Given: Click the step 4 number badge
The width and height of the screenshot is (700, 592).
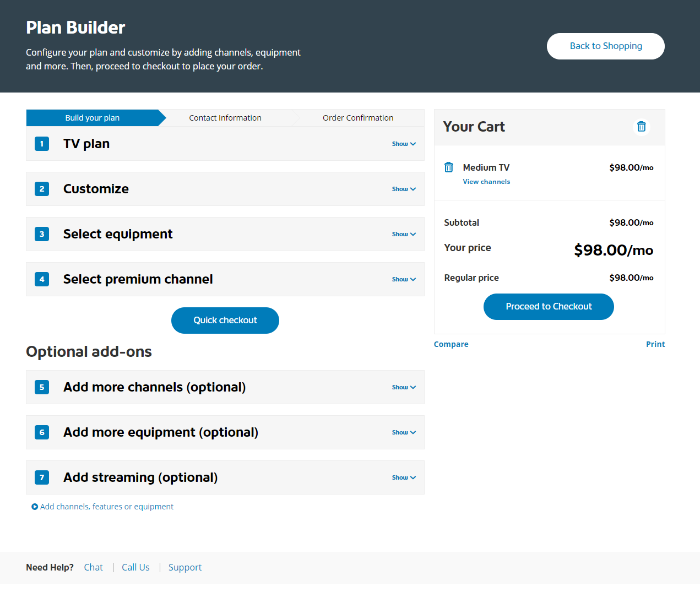Looking at the screenshot, I should (x=42, y=279).
